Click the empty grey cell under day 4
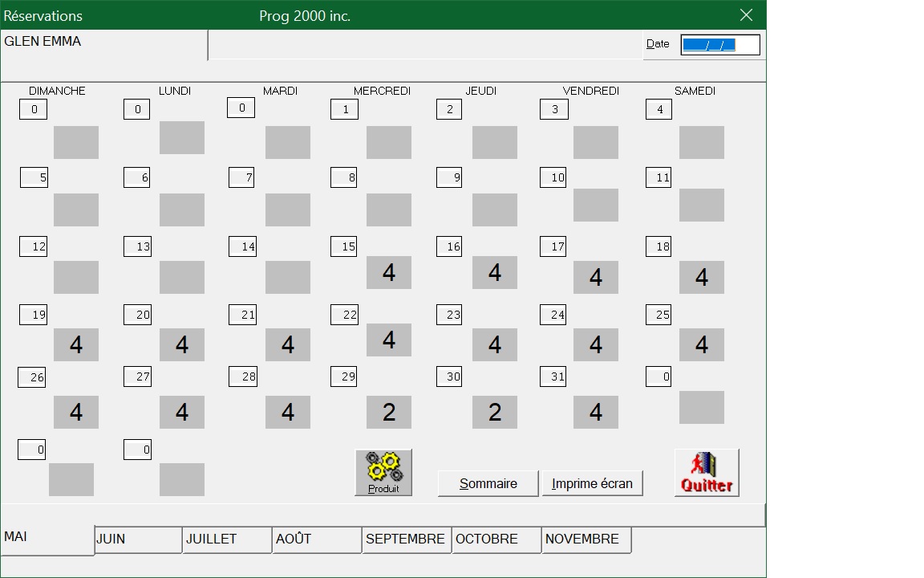Image resolution: width=924 pixels, height=578 pixels. tap(702, 142)
